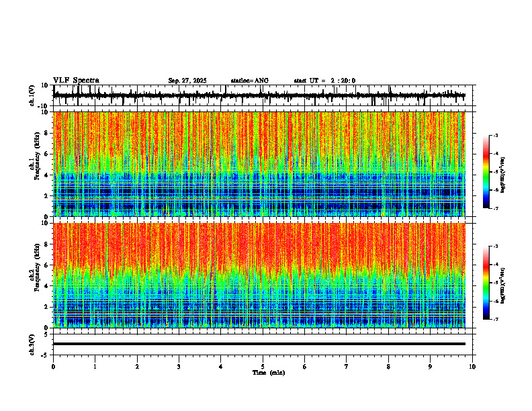Click the upper color bar's "-3" tick label
The width and height of the screenshot is (532, 411).
[x=495, y=135]
